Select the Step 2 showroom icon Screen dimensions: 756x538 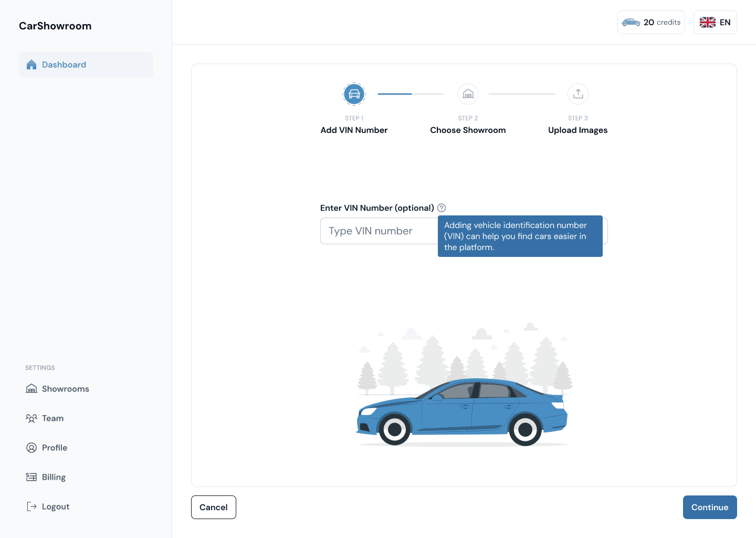click(x=468, y=94)
